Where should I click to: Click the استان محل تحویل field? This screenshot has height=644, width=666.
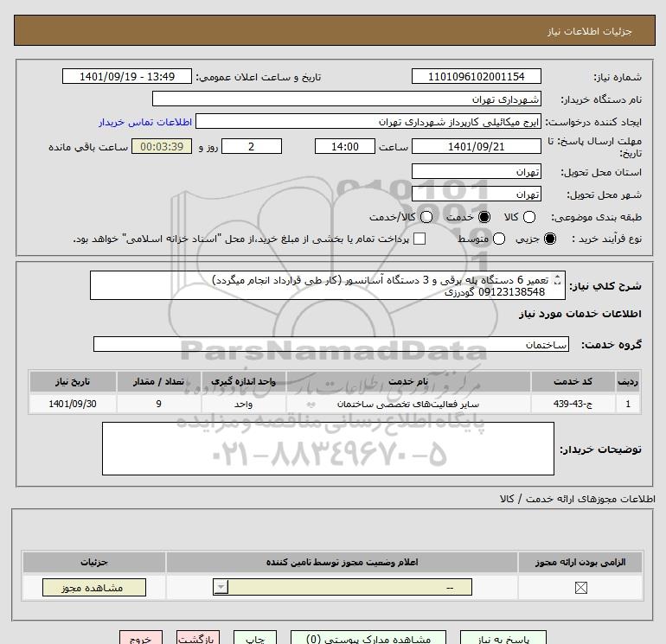coord(476,171)
